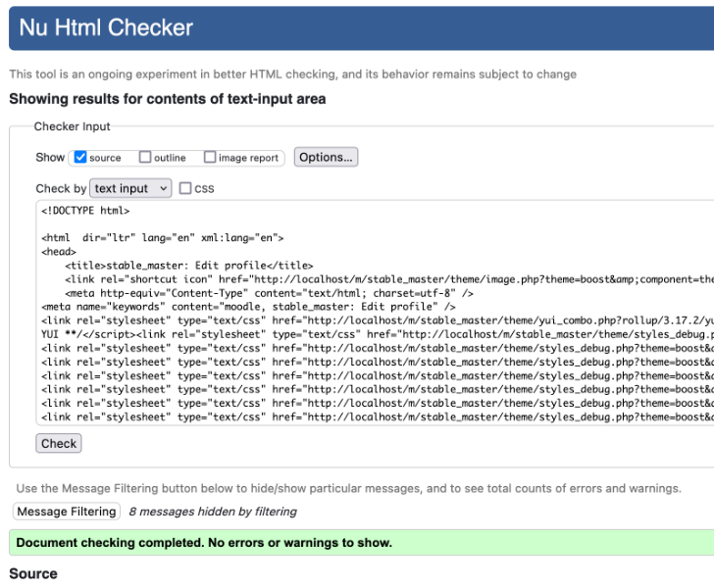Click the 'Use the Message Filtering button' hint text
Image resolution: width=714 pixels, height=588 pixels.
pyautogui.click(x=349, y=488)
